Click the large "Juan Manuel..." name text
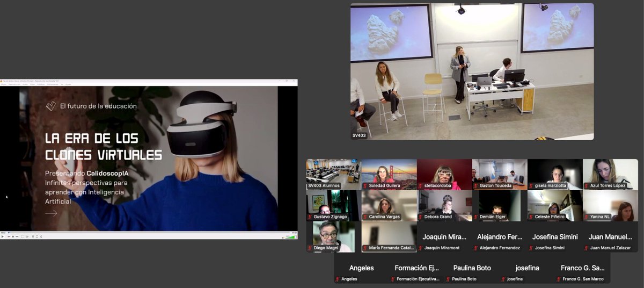 pos(610,236)
